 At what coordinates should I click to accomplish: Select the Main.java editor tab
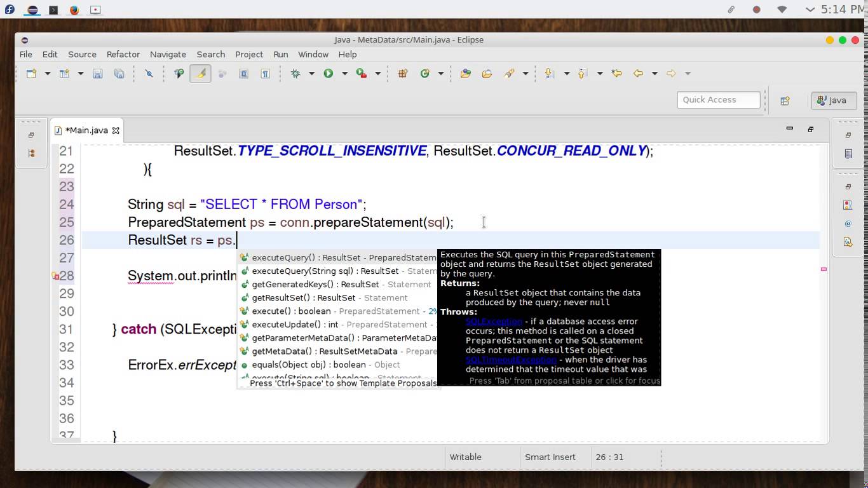[87, 130]
